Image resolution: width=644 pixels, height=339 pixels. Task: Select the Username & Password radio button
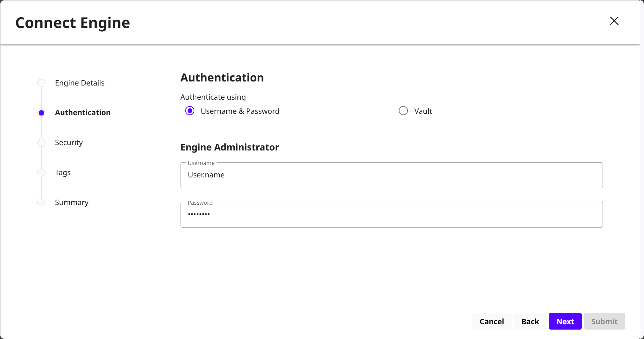click(x=190, y=111)
